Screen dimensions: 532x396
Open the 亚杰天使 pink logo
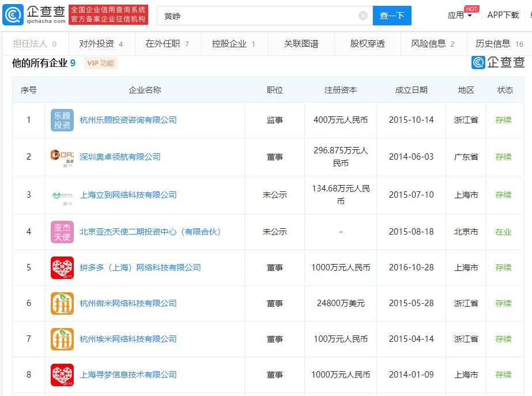[x=62, y=232]
